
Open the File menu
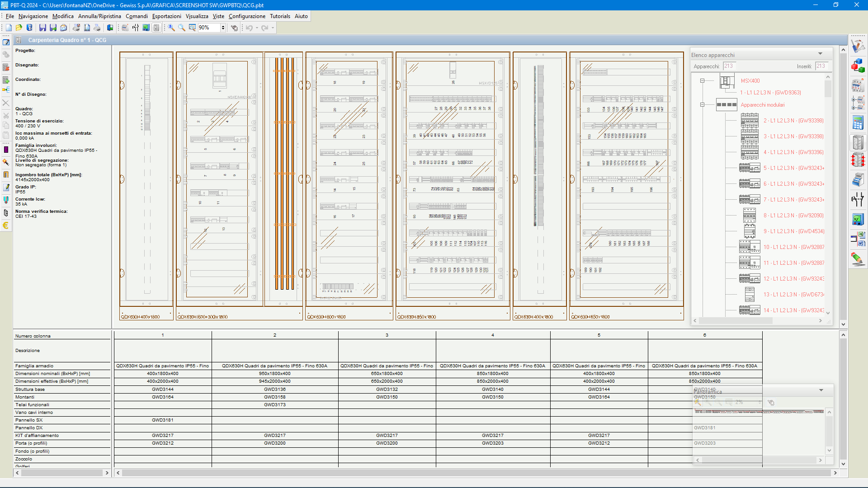pyautogui.click(x=10, y=16)
